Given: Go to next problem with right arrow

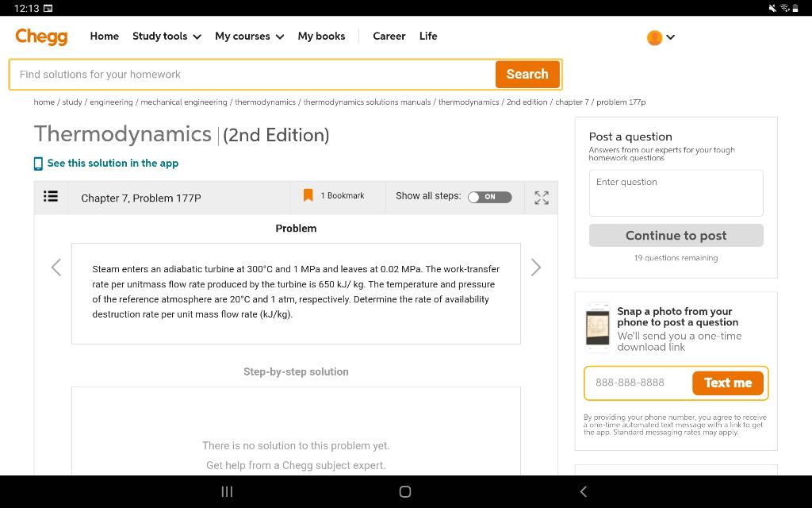Looking at the screenshot, I should pos(536,267).
